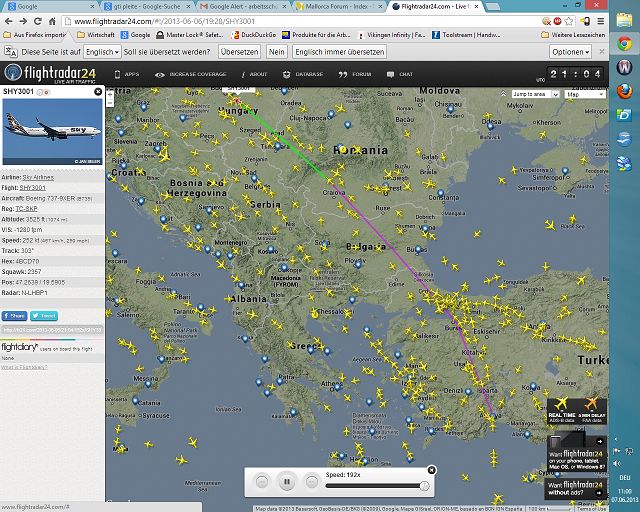
Task: Pause the flight playback
Action: tap(287, 482)
